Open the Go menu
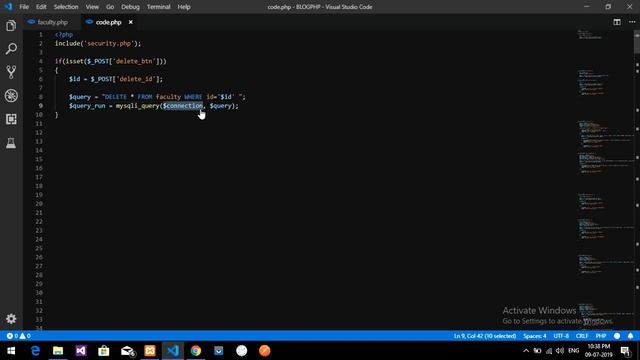Screen dimensions: 640x360 pos(110,7)
